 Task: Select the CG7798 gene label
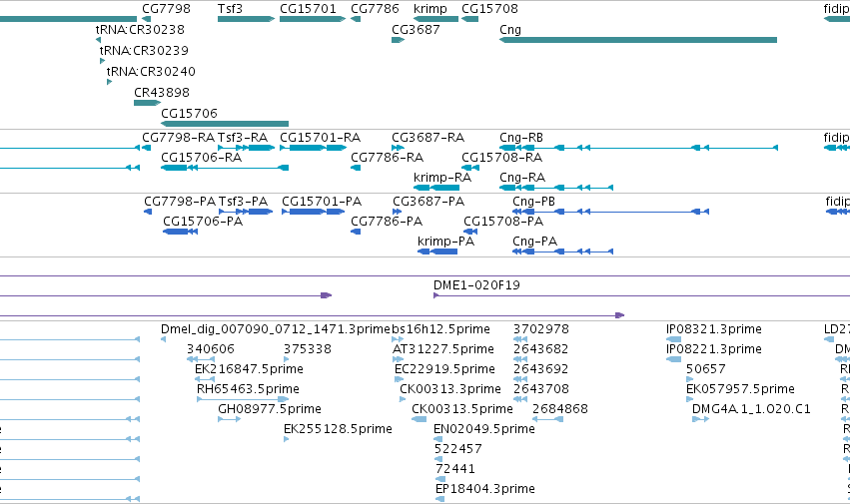coord(166,9)
